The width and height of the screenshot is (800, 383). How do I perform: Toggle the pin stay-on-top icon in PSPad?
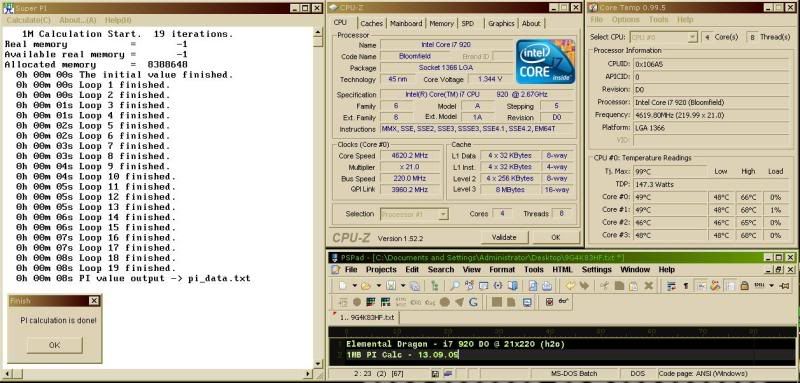click(784, 286)
